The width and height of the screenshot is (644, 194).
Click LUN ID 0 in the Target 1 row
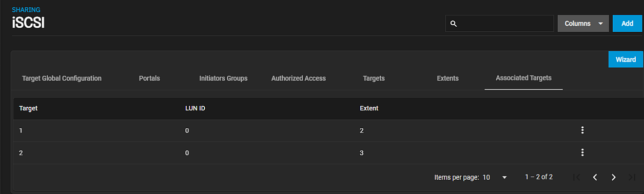pos(187,131)
